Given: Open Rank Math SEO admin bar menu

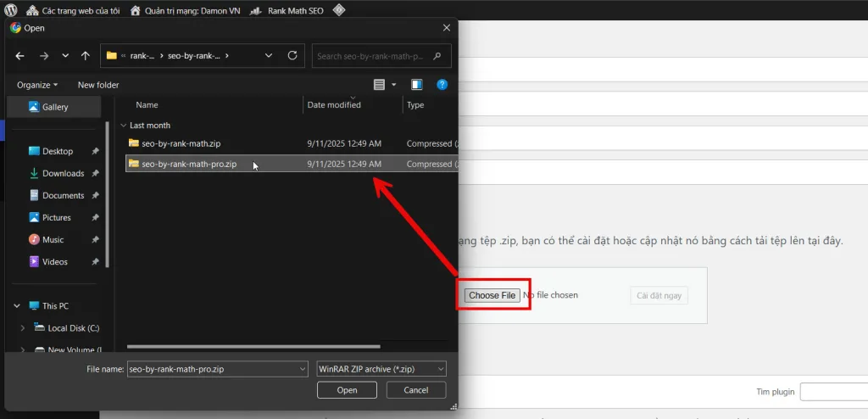Looking at the screenshot, I should (x=283, y=10).
